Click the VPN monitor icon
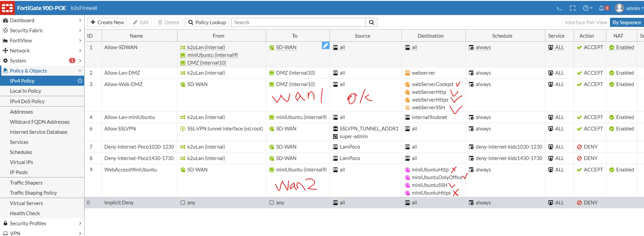 (5, 233)
